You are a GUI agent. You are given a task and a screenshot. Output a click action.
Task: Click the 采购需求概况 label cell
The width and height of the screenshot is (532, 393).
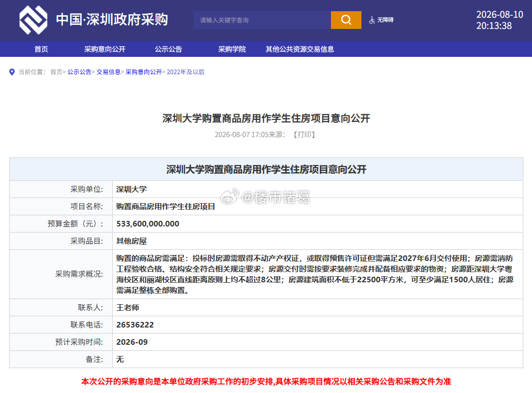(61, 274)
